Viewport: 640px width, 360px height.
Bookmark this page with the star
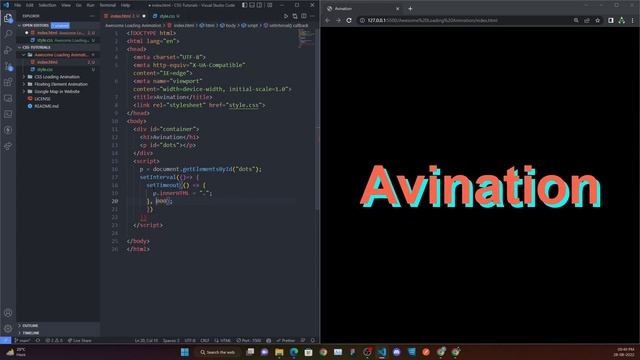click(x=598, y=20)
